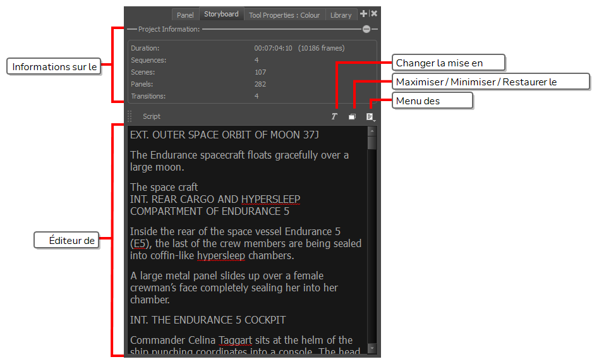Screen dimensions: 599x364
Task: Click the Script caption label
Action: click(x=152, y=116)
